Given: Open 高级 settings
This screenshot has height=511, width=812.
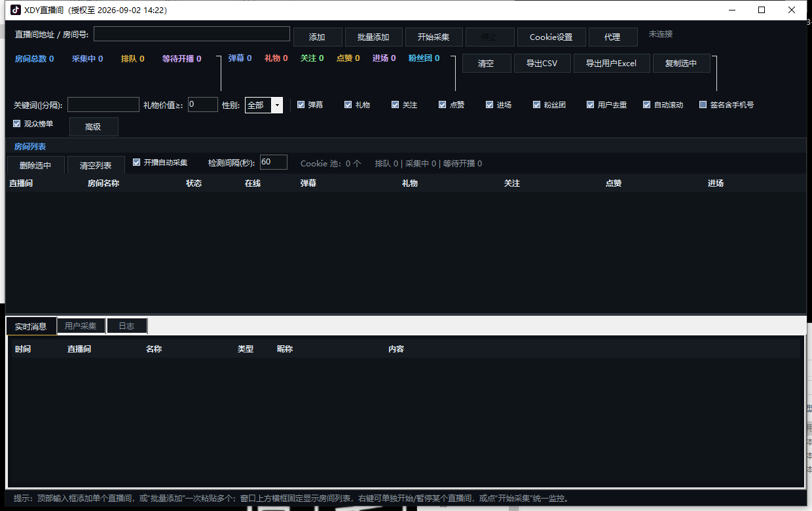Looking at the screenshot, I should [x=94, y=127].
